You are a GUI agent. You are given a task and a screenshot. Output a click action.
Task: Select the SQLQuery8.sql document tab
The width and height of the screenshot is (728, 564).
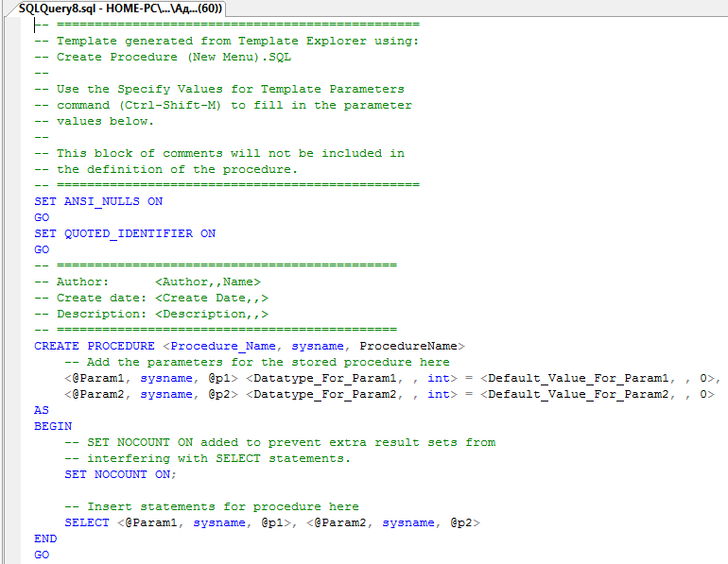point(119,9)
